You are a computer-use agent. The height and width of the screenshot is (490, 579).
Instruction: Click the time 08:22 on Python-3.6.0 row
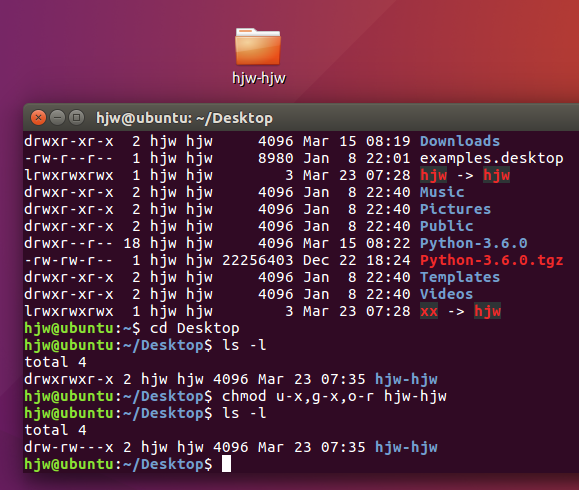(388, 243)
